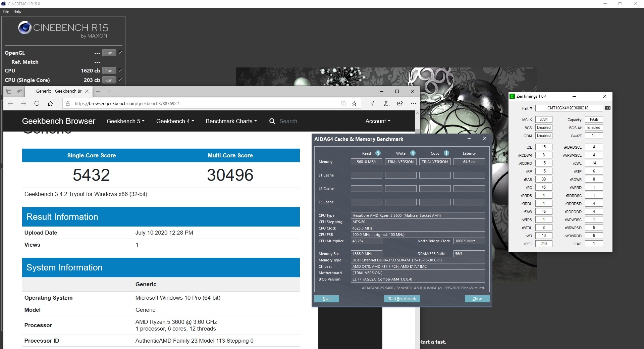
Task: Click the ZenTimings app icon in title bar
Action: [x=512, y=96]
